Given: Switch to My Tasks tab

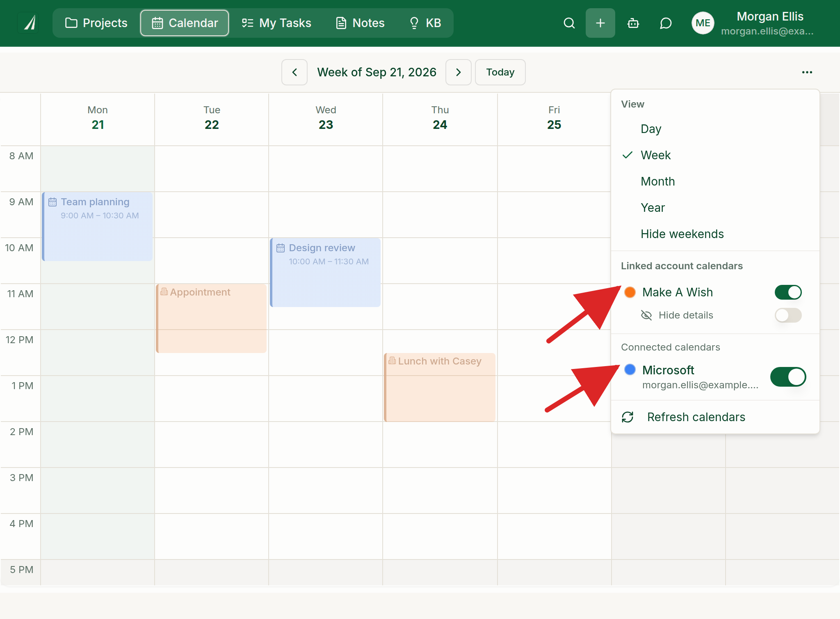Looking at the screenshot, I should pyautogui.click(x=276, y=23).
